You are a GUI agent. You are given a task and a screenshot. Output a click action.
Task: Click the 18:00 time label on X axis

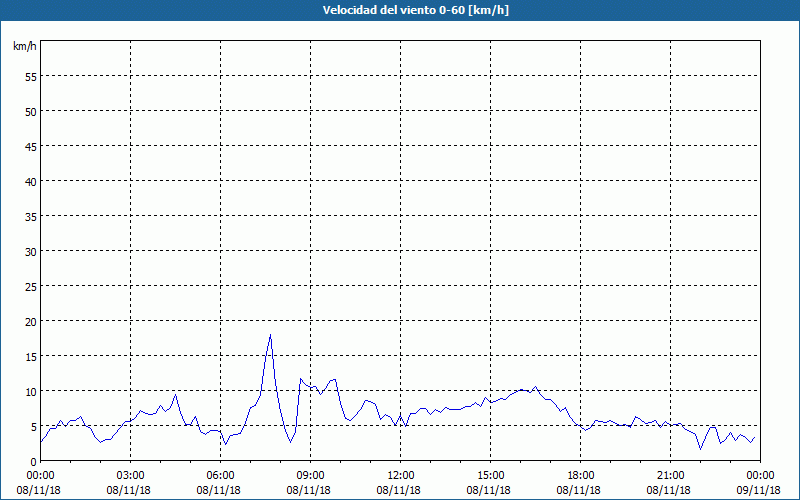(x=580, y=476)
